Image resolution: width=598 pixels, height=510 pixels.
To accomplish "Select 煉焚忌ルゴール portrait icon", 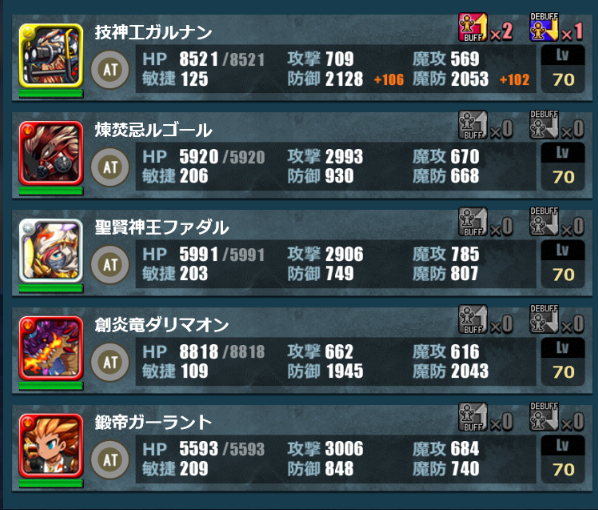I will coord(51,153).
